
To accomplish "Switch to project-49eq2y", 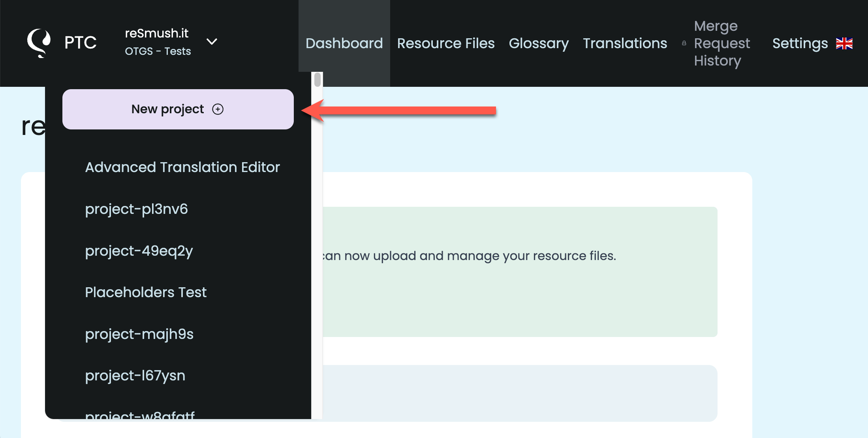I will (139, 251).
